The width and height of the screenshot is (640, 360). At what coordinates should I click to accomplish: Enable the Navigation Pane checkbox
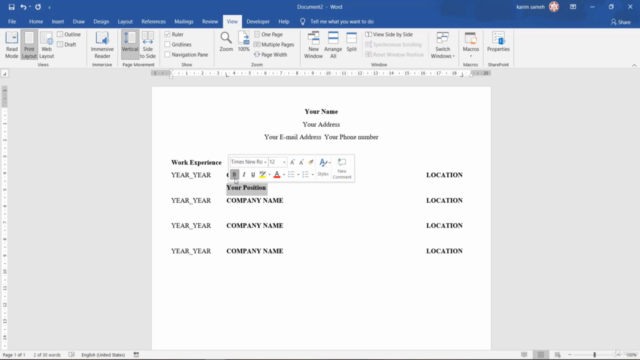tap(167, 54)
